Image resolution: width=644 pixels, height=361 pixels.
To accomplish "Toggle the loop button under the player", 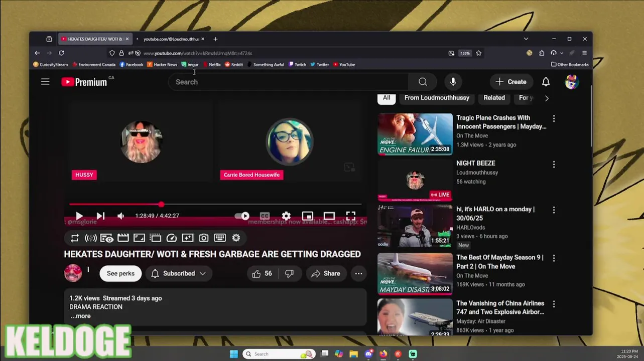I will [74, 238].
